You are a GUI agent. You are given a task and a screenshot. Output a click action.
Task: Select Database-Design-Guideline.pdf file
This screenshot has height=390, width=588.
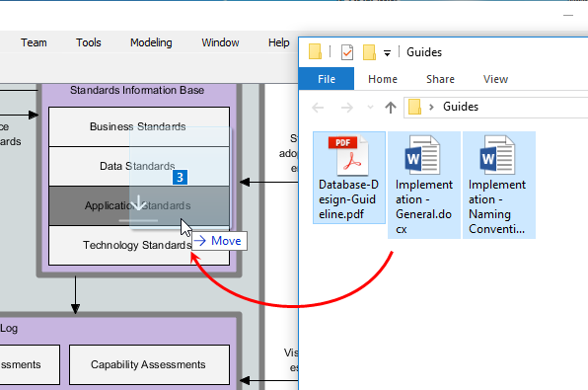(349, 178)
